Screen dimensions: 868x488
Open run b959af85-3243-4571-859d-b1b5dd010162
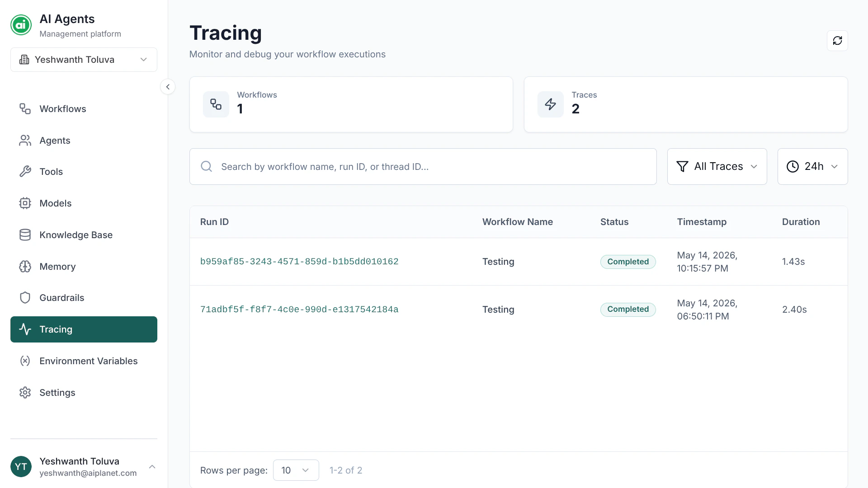coord(299,262)
